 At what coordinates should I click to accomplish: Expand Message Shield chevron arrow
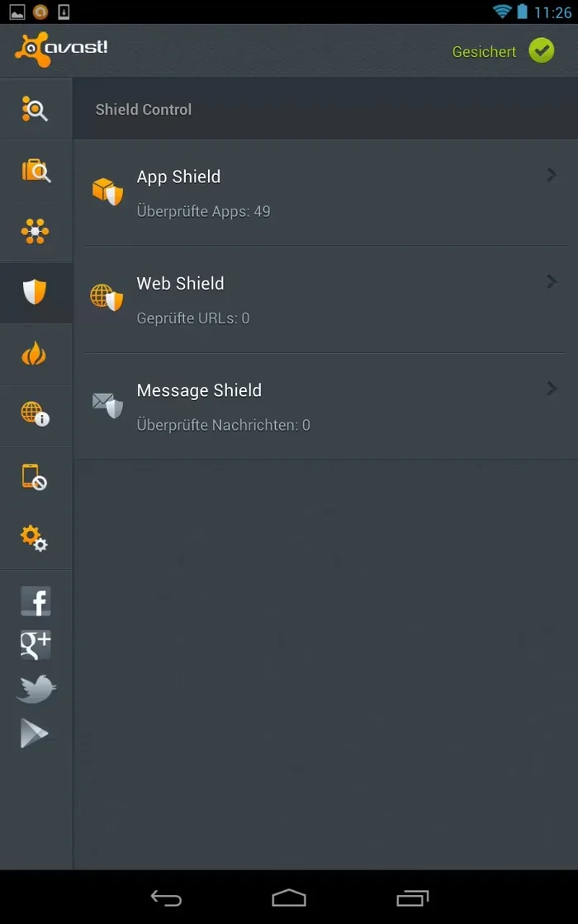(x=552, y=389)
